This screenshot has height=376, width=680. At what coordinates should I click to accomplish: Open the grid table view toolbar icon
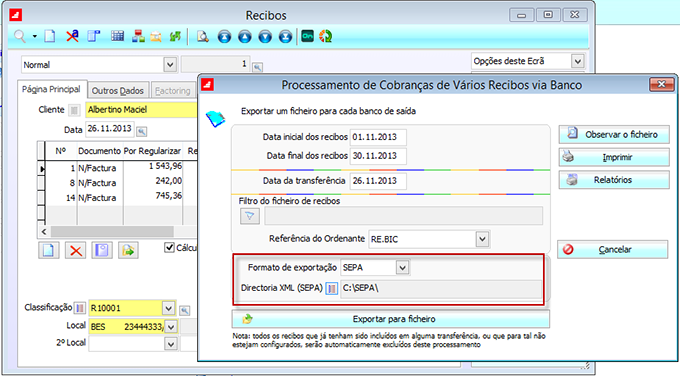click(117, 36)
